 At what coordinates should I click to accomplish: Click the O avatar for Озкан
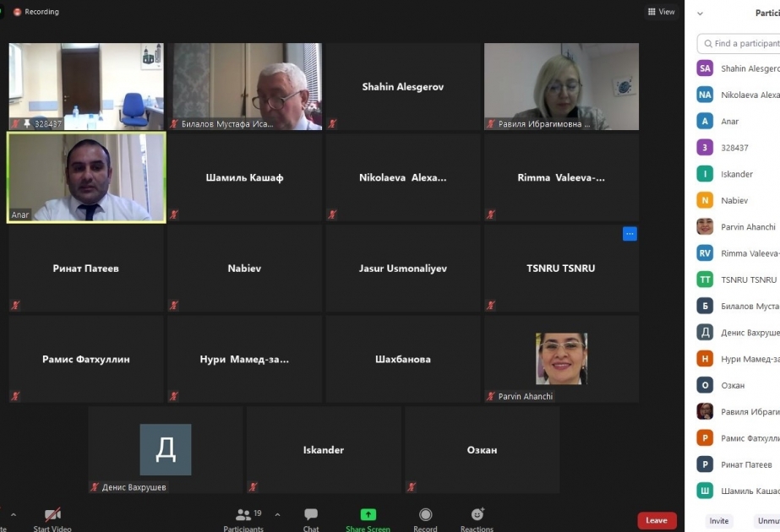705,385
